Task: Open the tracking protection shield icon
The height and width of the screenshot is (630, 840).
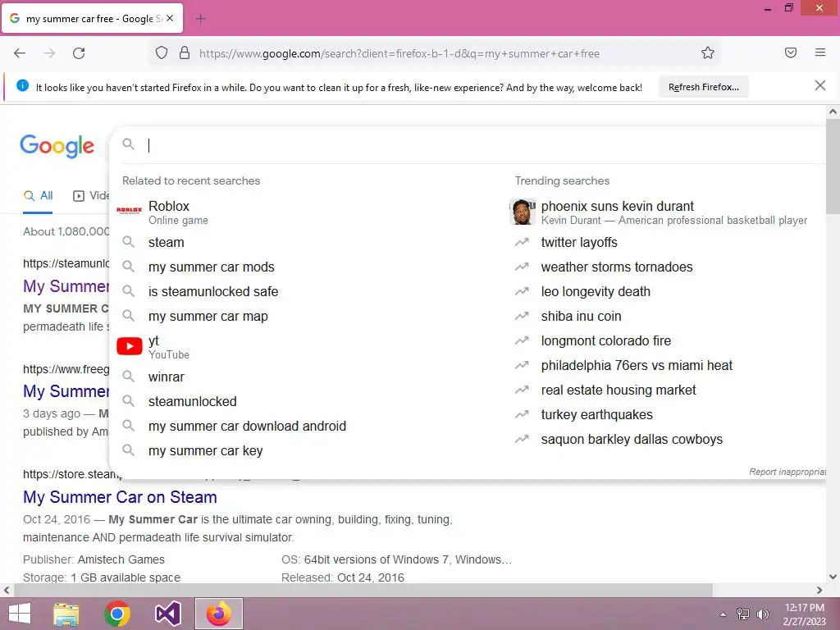Action: pos(162,53)
